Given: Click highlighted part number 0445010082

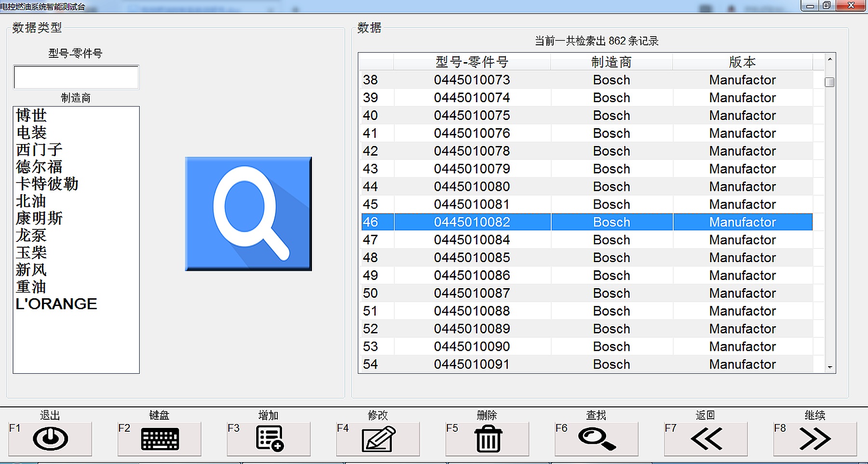Looking at the screenshot, I should pyautogui.click(x=472, y=222).
